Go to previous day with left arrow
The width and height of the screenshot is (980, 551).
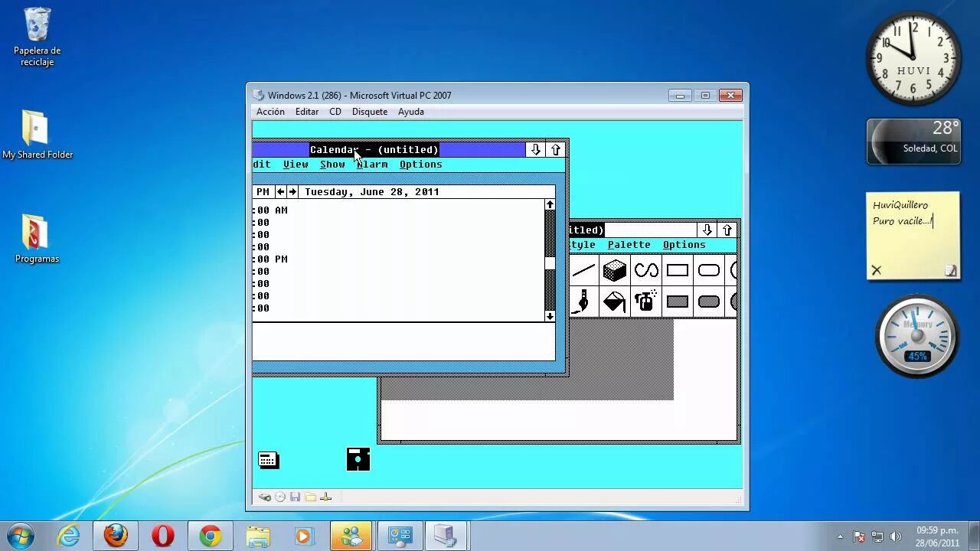point(280,192)
